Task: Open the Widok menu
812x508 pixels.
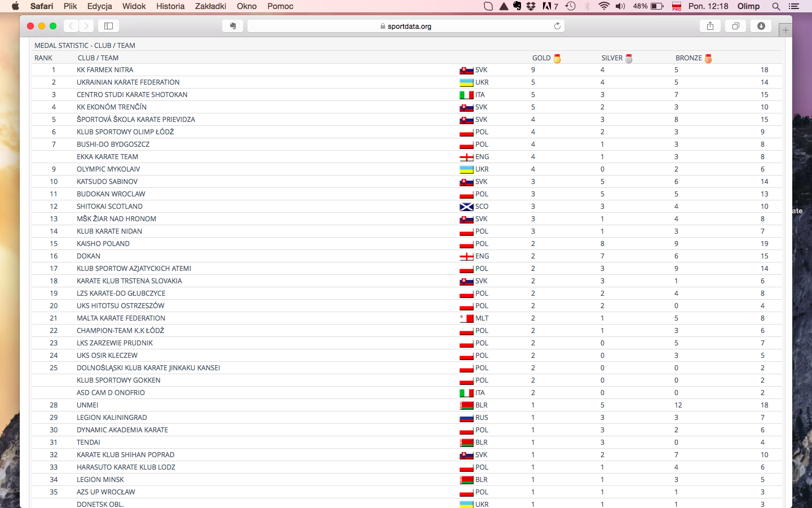Action: [x=134, y=6]
